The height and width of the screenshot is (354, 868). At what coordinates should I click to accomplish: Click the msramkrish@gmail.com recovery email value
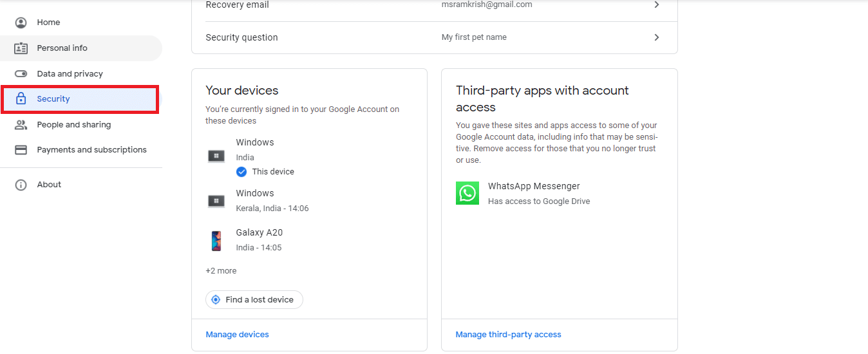(x=487, y=5)
